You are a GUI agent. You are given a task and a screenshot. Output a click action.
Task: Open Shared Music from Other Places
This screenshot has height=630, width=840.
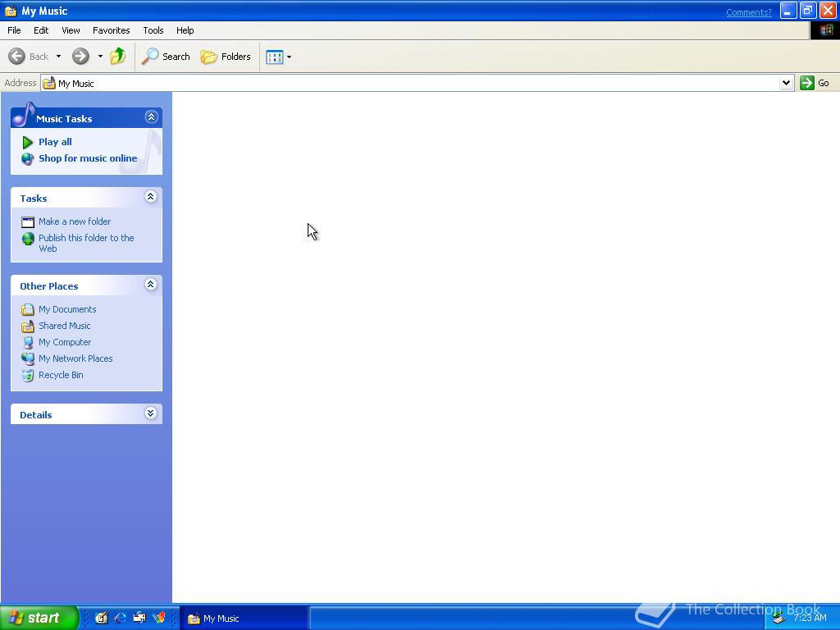point(64,326)
